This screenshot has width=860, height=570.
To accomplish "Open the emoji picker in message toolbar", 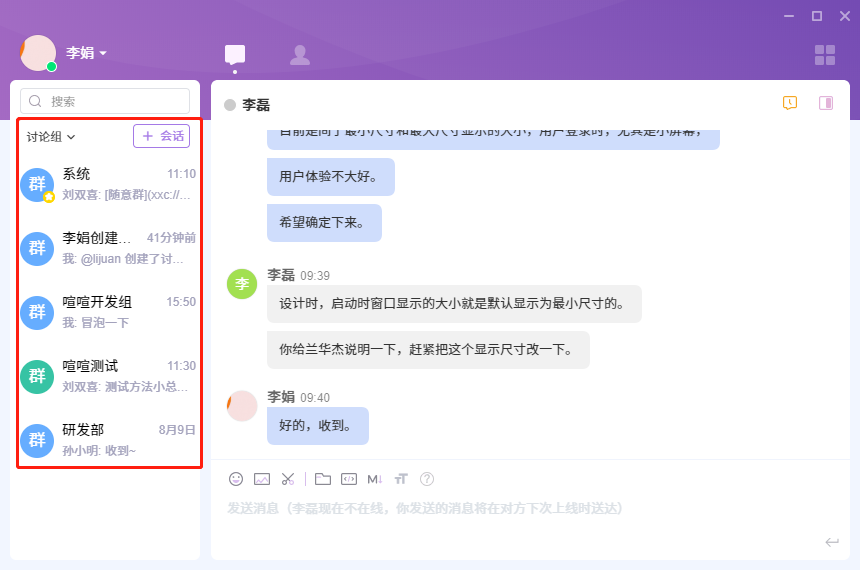I will (236, 479).
